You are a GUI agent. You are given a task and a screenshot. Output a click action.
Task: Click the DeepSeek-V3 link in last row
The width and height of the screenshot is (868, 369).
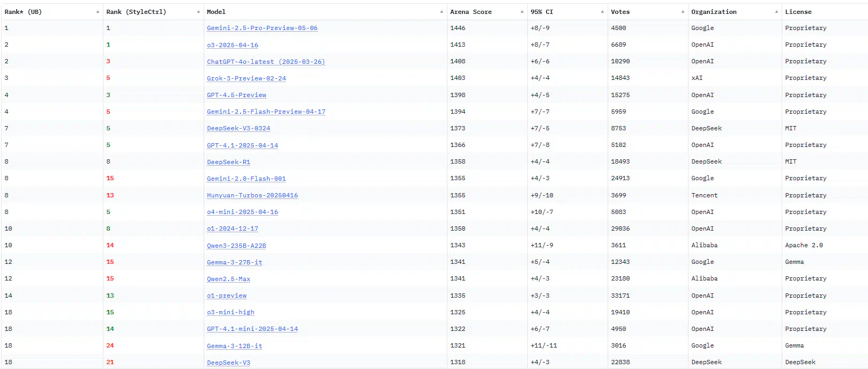(228, 363)
